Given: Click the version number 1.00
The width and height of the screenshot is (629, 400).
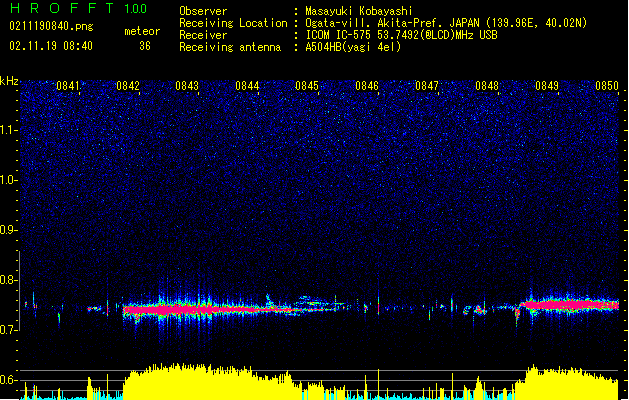Looking at the screenshot, I should (136, 9).
